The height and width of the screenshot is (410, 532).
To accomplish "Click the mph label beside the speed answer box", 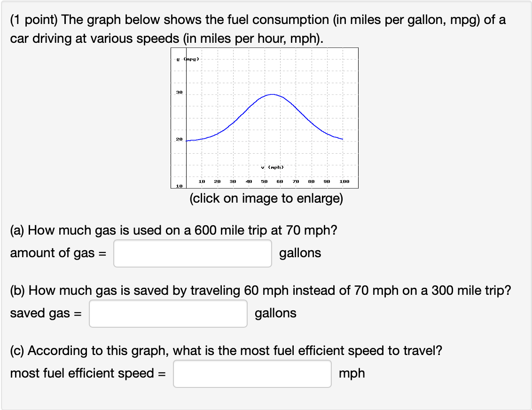I will 352,373.
